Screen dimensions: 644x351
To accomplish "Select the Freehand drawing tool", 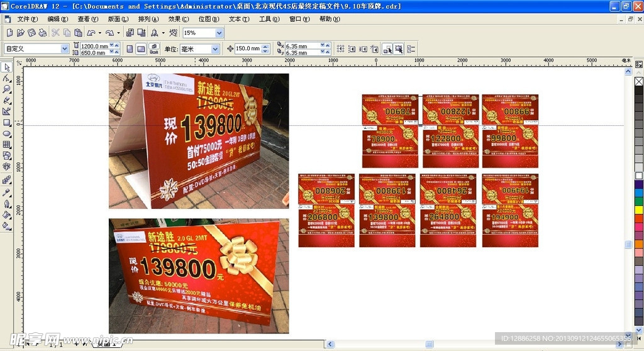I will point(6,100).
